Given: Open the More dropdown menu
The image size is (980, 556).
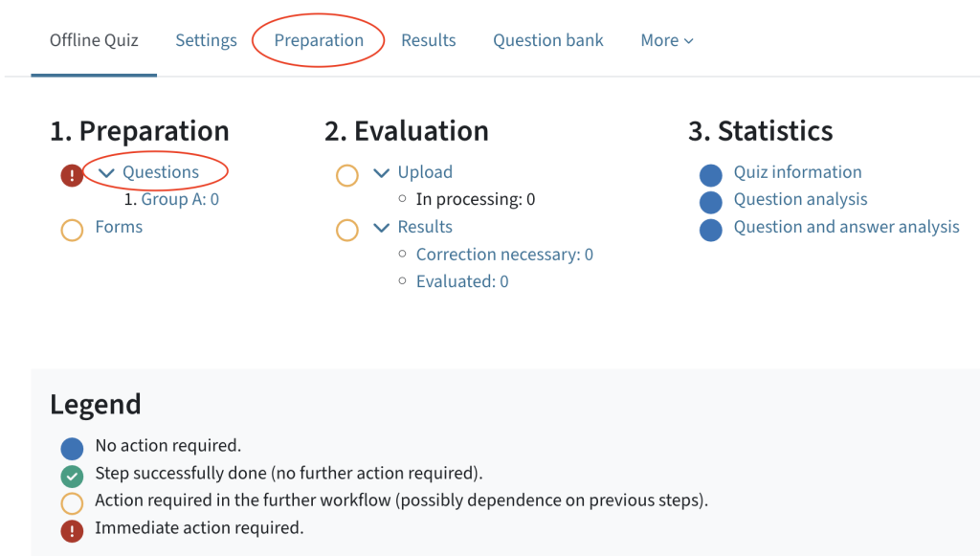Looking at the screenshot, I should point(667,40).
